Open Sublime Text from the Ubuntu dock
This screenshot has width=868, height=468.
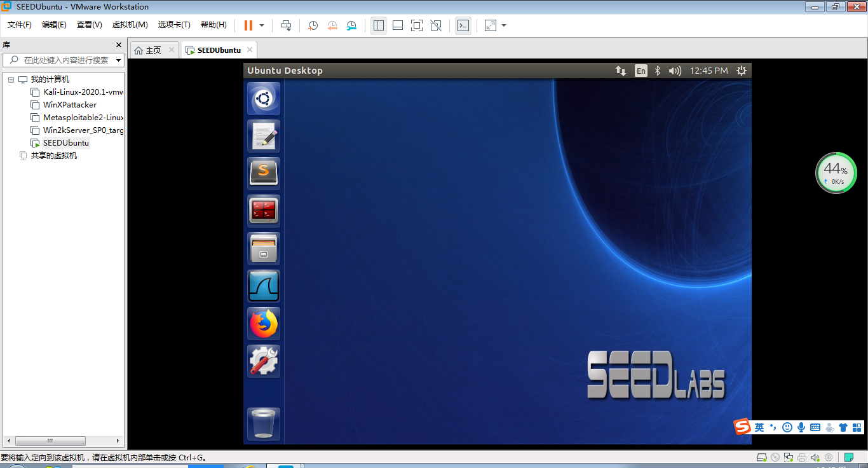(263, 174)
